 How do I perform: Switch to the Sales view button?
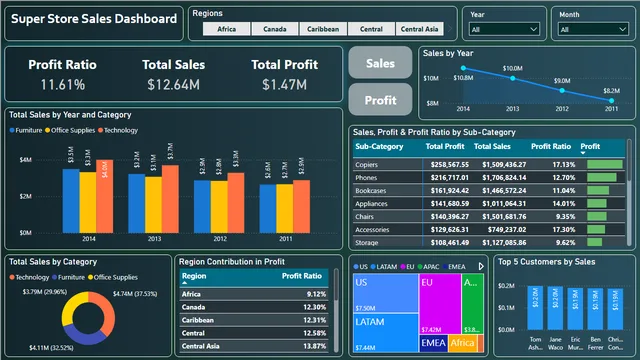380,62
